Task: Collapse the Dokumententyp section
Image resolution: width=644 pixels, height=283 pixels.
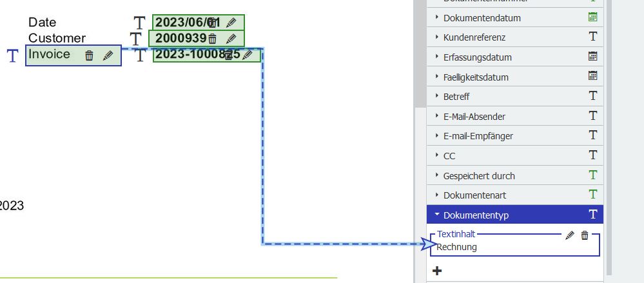Action: click(437, 215)
